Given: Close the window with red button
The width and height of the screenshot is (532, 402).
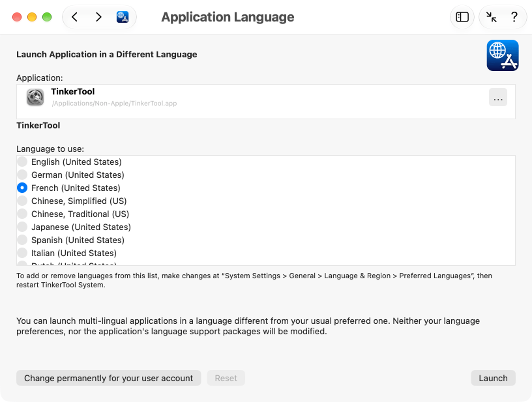Looking at the screenshot, I should 17,17.
